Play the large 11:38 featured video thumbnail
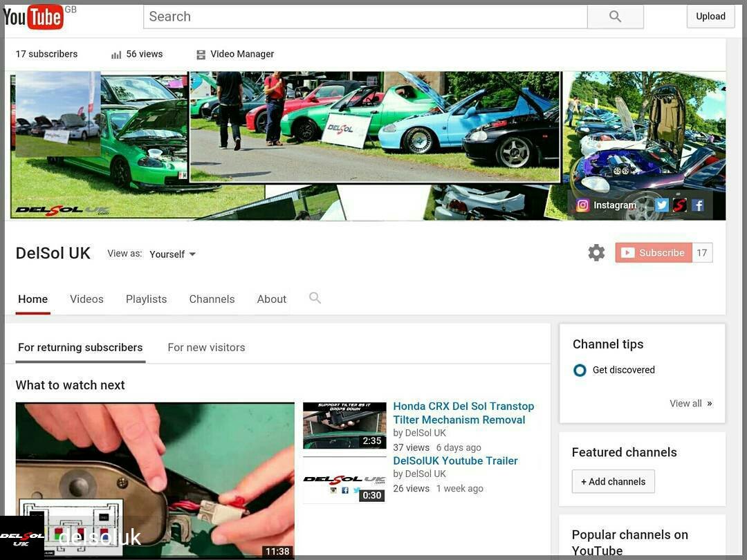The width and height of the screenshot is (747, 560). click(155, 480)
